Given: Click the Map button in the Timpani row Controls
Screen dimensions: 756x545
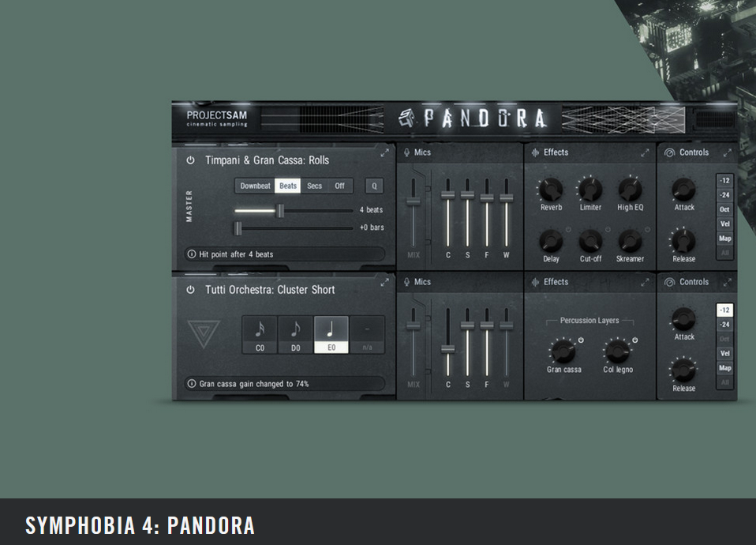Looking at the screenshot, I should (724, 239).
